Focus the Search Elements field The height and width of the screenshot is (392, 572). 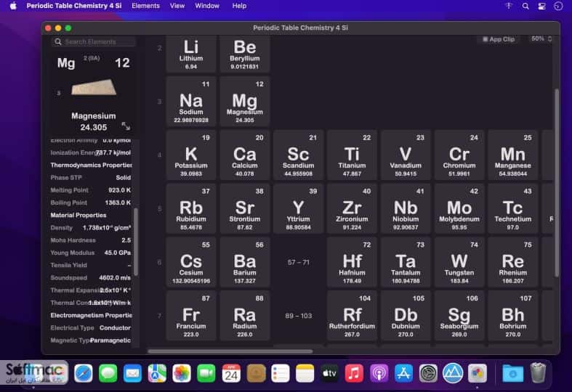click(x=94, y=41)
